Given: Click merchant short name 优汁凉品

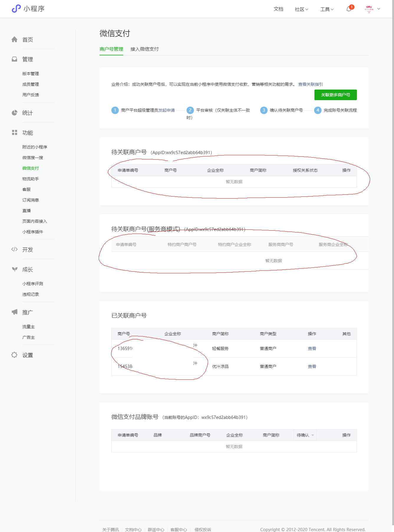Looking at the screenshot, I should [x=220, y=366].
